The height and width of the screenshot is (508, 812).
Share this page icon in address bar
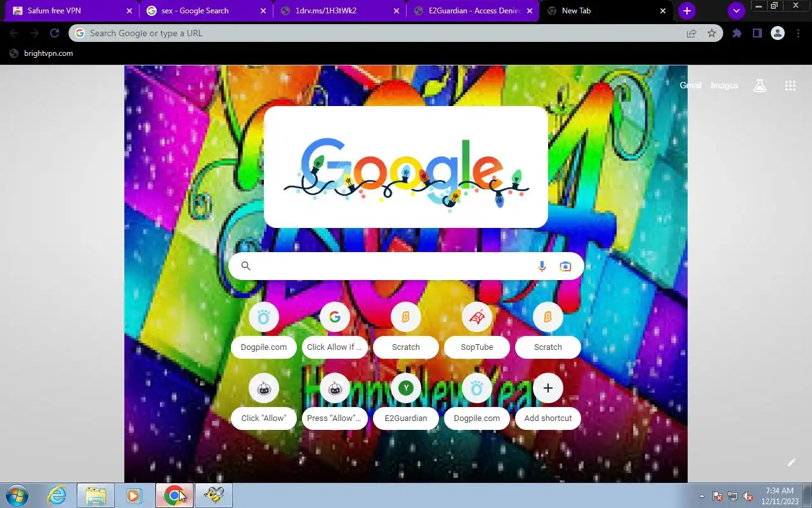[x=691, y=33]
